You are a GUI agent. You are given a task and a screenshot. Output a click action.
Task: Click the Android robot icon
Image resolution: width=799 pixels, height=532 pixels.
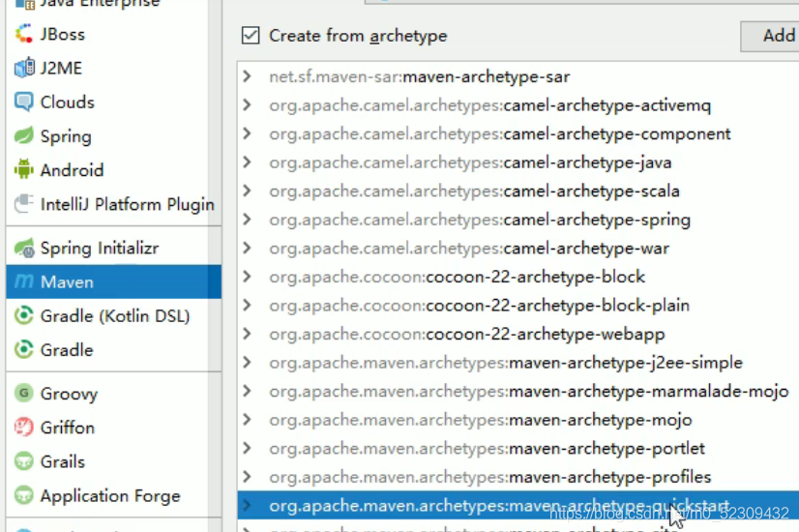point(24,169)
